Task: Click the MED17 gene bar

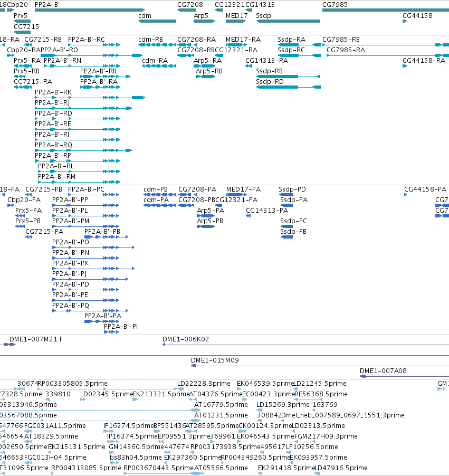Action: point(236,21)
